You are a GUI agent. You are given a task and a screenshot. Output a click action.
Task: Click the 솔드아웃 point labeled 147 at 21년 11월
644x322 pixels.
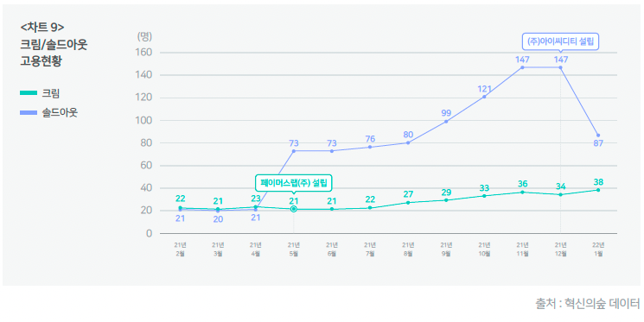point(522,67)
